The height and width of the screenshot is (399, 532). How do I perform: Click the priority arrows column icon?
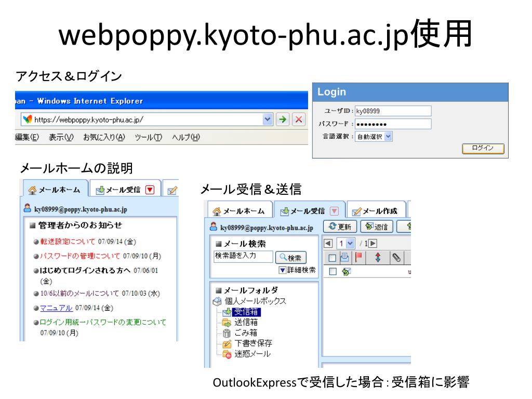tap(378, 258)
